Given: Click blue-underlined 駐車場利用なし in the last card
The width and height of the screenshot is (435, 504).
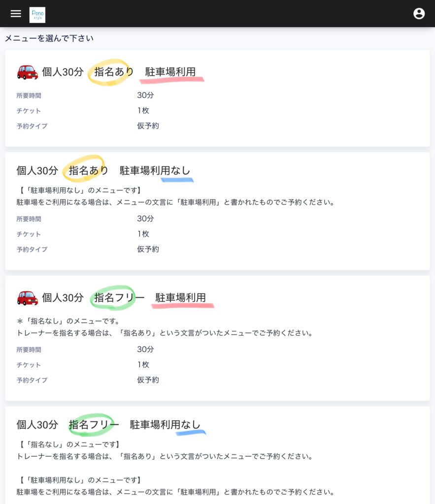Looking at the screenshot, I should point(165,424).
